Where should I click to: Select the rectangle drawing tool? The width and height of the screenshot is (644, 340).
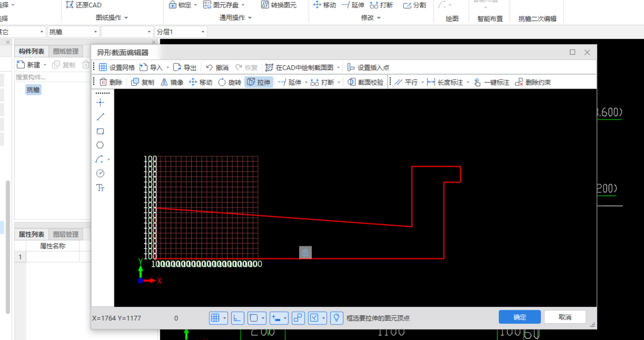100,131
